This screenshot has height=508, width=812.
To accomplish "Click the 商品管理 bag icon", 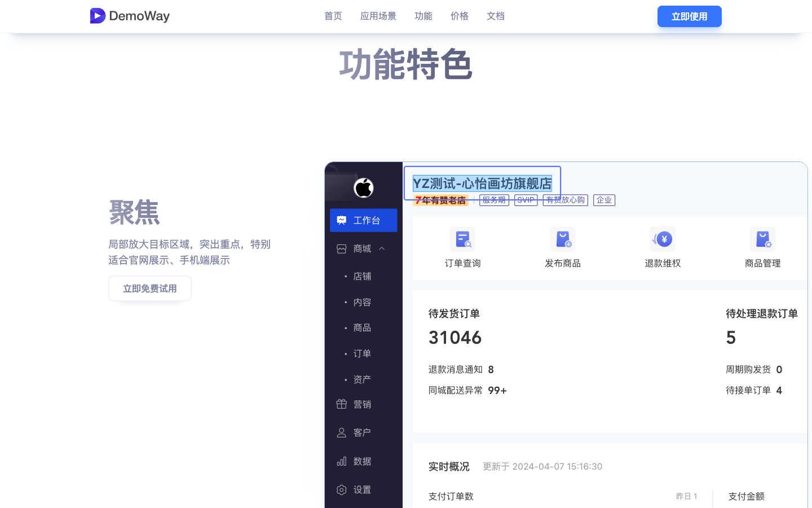I will click(x=762, y=239).
